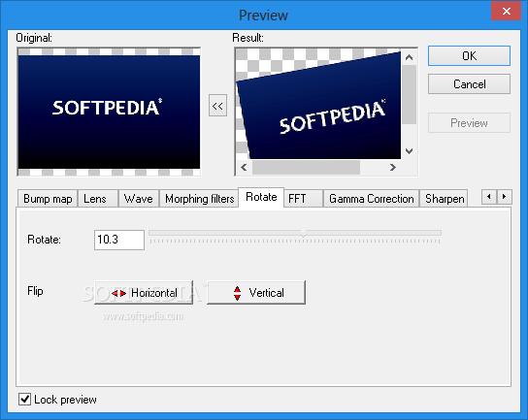Click the Horizontal flip button
The height and width of the screenshot is (420, 528).
tap(144, 293)
